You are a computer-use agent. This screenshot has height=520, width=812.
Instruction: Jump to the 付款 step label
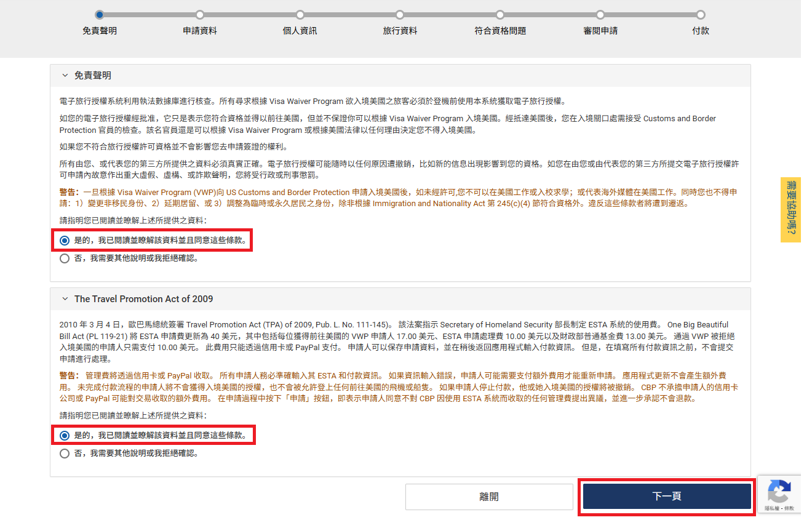click(x=701, y=31)
